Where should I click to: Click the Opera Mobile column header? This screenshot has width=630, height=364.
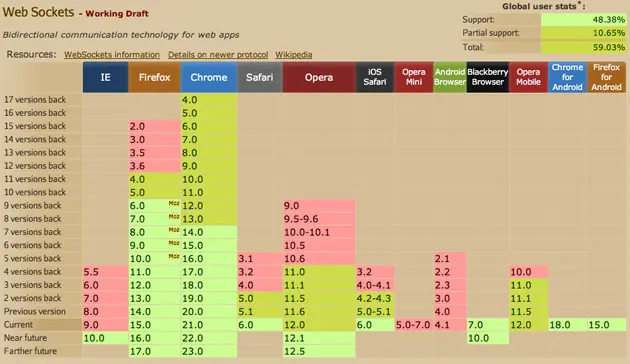click(x=528, y=77)
